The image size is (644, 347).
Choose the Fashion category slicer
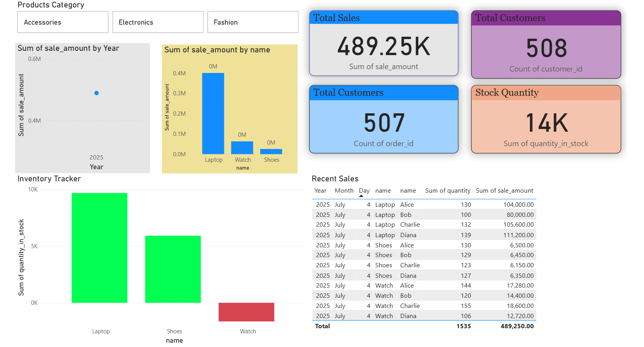click(x=253, y=22)
